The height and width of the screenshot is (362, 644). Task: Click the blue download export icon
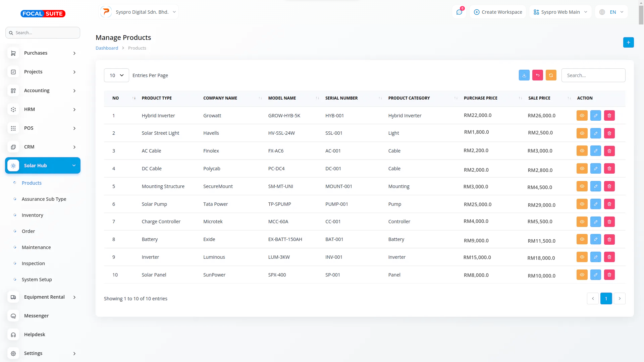click(x=524, y=75)
